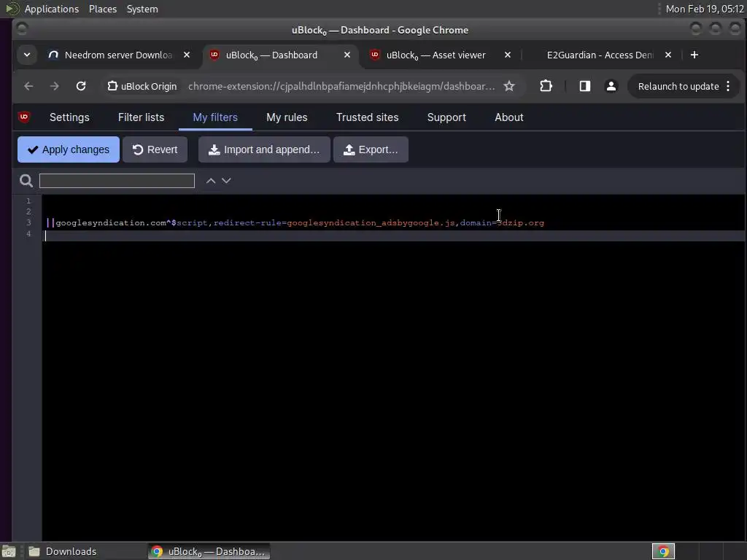Open a new Chrome tab
This screenshot has height=560, width=747.
(x=694, y=55)
